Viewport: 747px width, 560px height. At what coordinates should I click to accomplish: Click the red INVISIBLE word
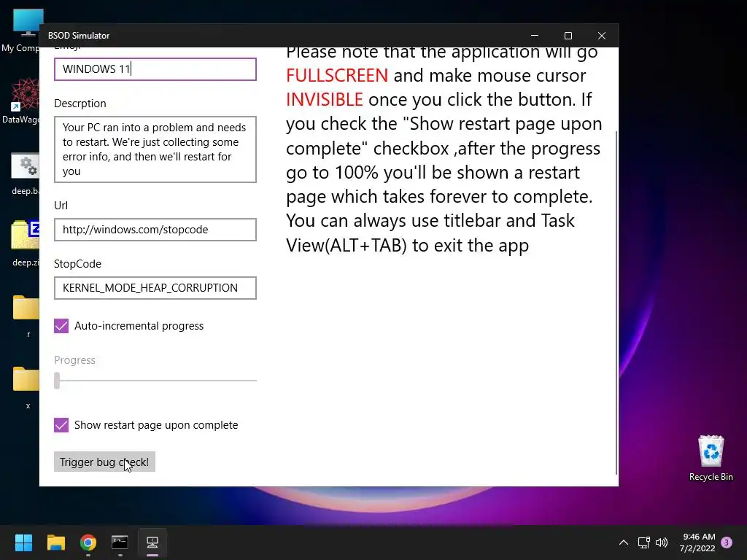pos(325,99)
